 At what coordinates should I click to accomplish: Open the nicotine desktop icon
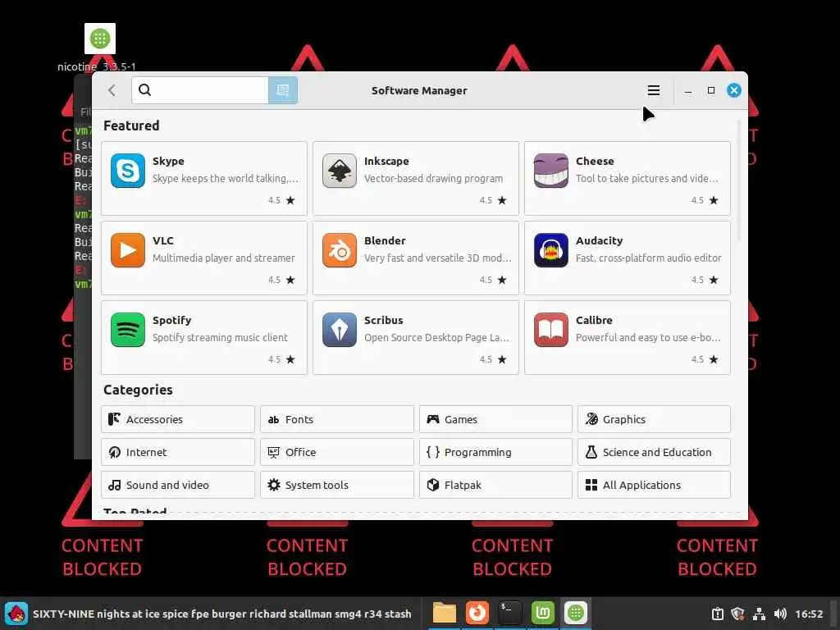(99, 39)
